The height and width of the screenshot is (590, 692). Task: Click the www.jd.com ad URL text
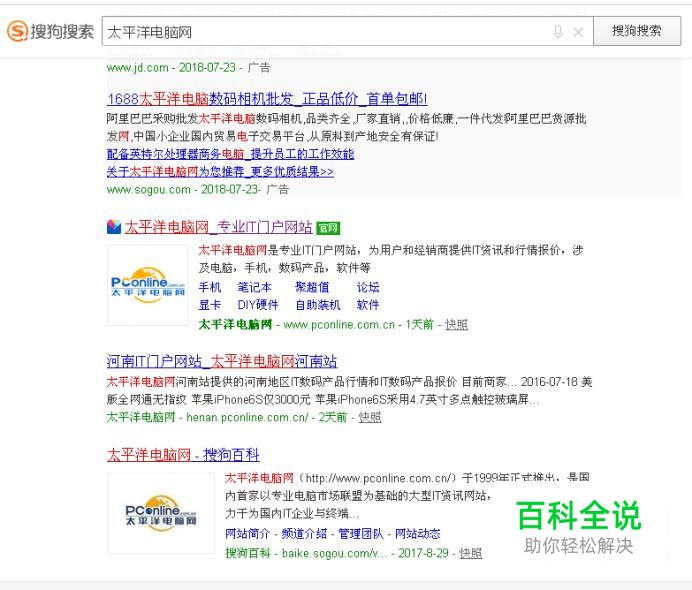click(x=138, y=68)
